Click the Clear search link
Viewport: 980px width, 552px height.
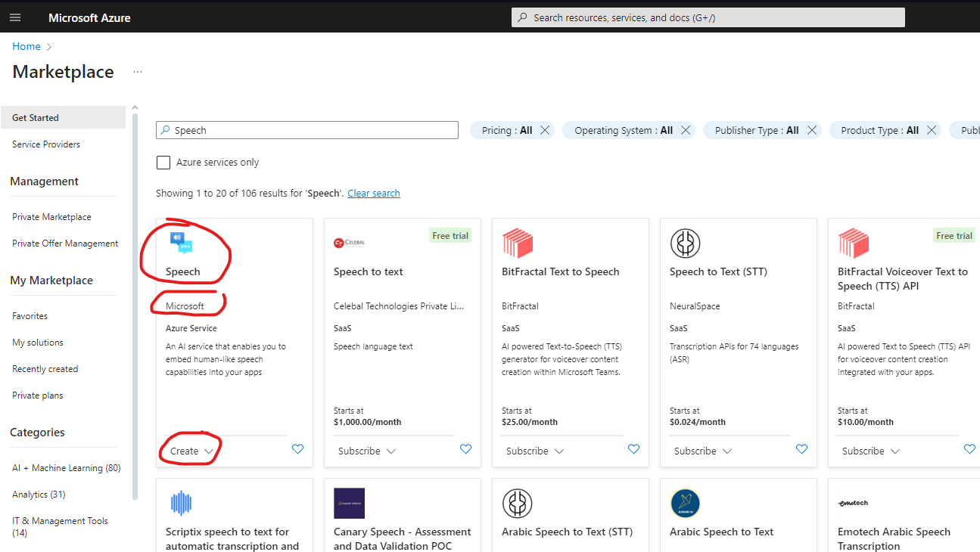[374, 193]
